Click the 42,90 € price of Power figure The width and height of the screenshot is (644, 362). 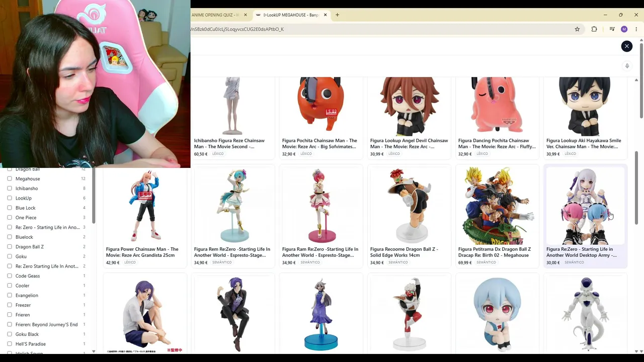pyautogui.click(x=113, y=262)
